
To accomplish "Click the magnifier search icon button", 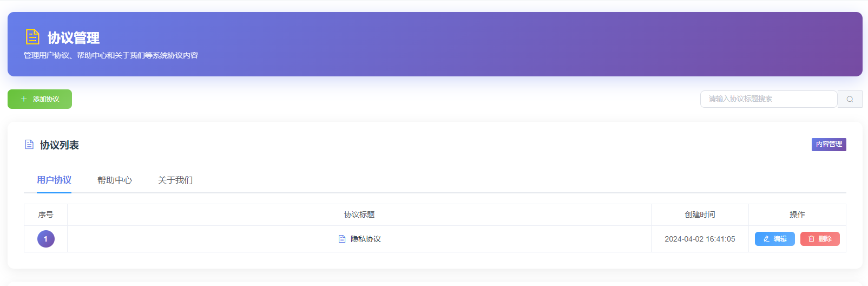I will point(850,99).
